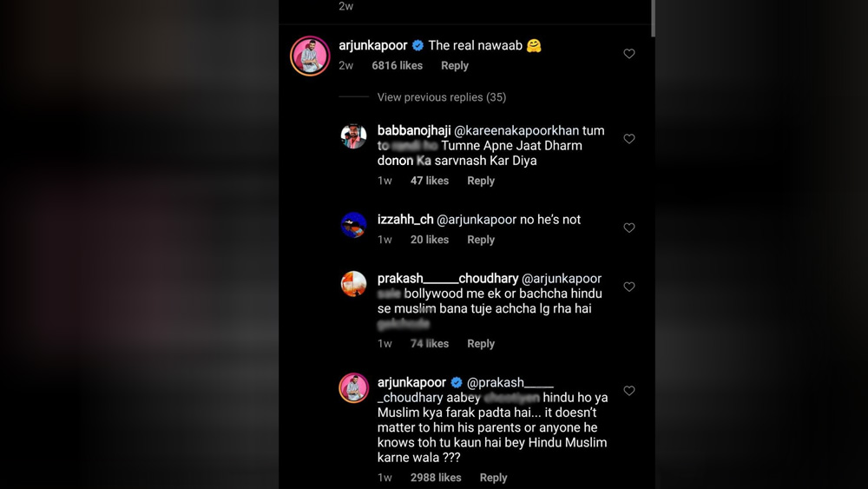Reply to babbanojhaji's comment
The height and width of the screenshot is (489, 868).
tap(480, 181)
